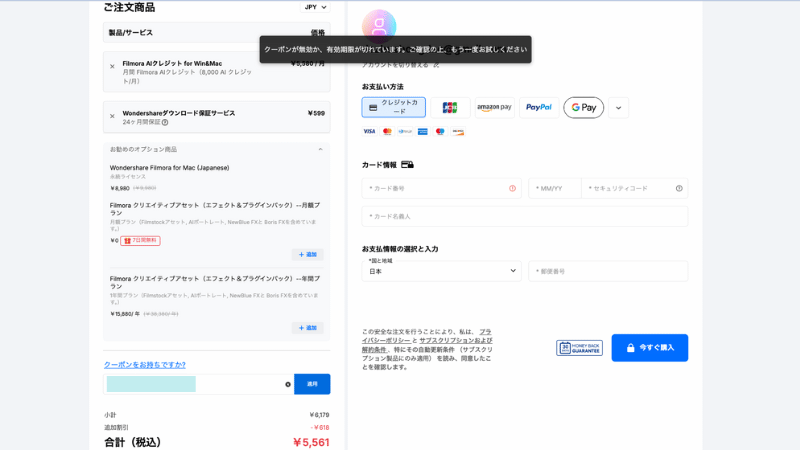
Task: Select PayPal as payment method
Action: pyautogui.click(x=539, y=107)
